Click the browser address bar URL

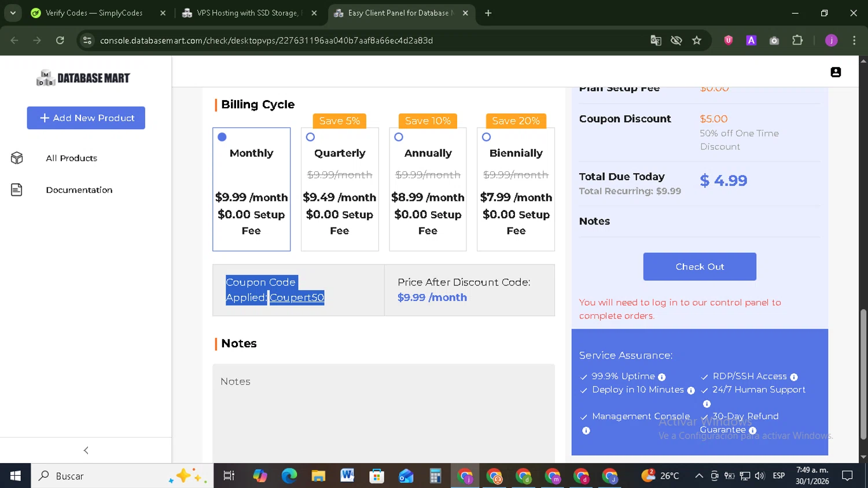(266, 41)
